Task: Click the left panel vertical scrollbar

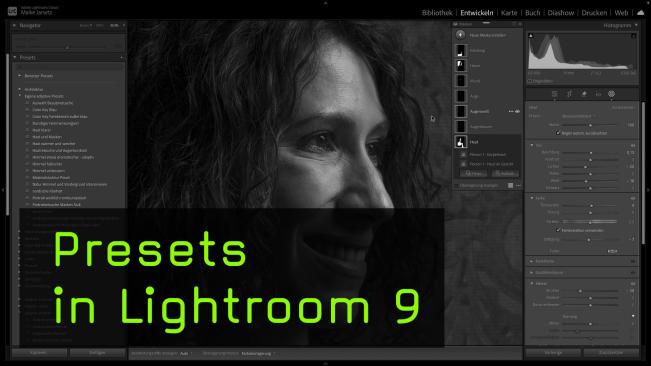Action: pyautogui.click(x=7, y=135)
